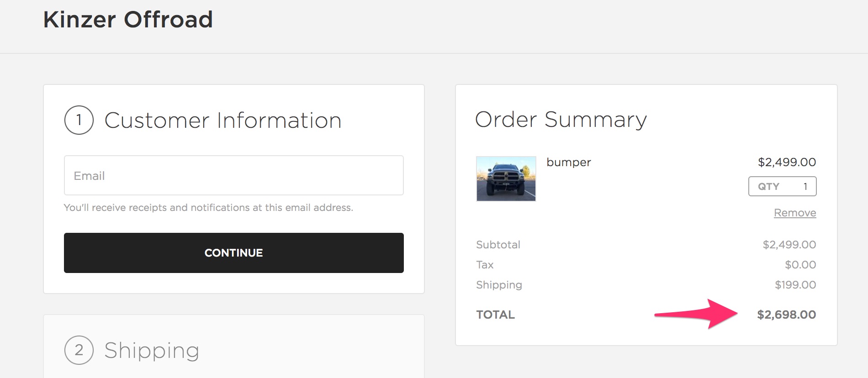Viewport: 868px width, 378px height.
Task: Click the step 2 circled number icon
Action: click(79, 350)
